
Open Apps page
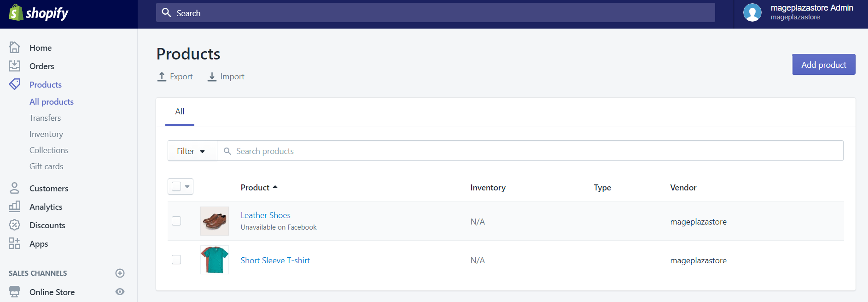pyautogui.click(x=39, y=243)
